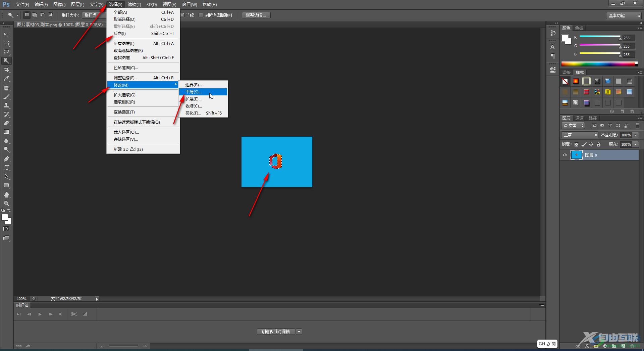Open the 滤镜(T) menu

tap(134, 4)
